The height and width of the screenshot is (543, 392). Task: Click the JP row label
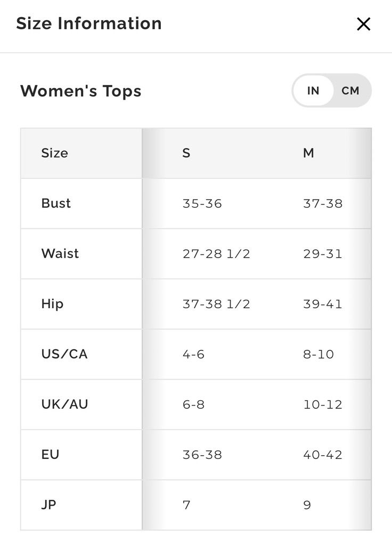[x=48, y=505]
